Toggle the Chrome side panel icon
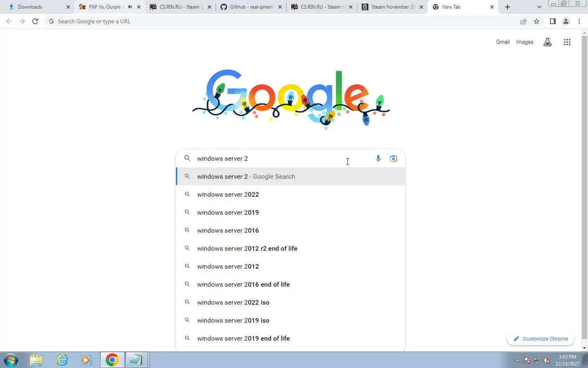 552,21
